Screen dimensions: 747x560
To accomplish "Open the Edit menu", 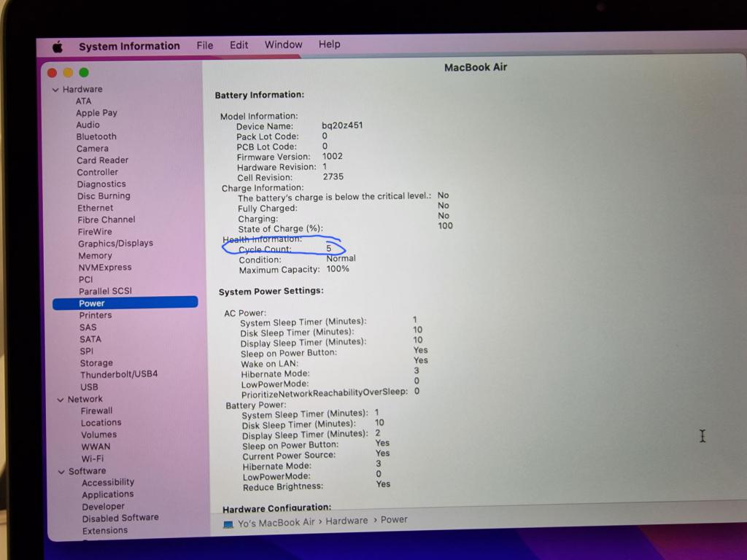I will (239, 44).
